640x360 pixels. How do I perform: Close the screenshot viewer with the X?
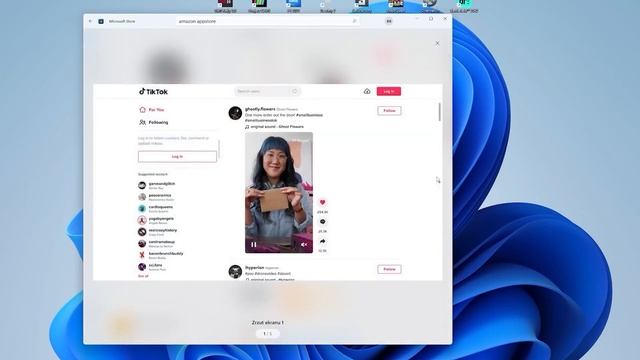click(438, 43)
